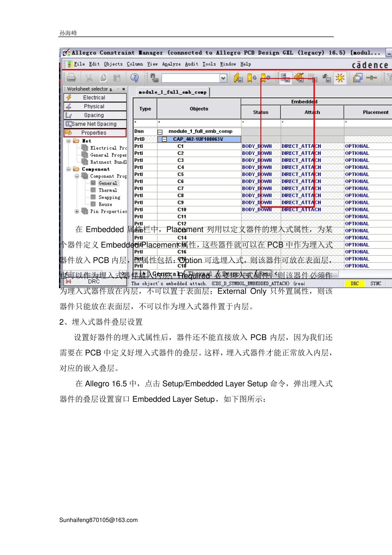The image size is (392, 555).
Task: Select Electrical Properties under Net
Action: 109,148
